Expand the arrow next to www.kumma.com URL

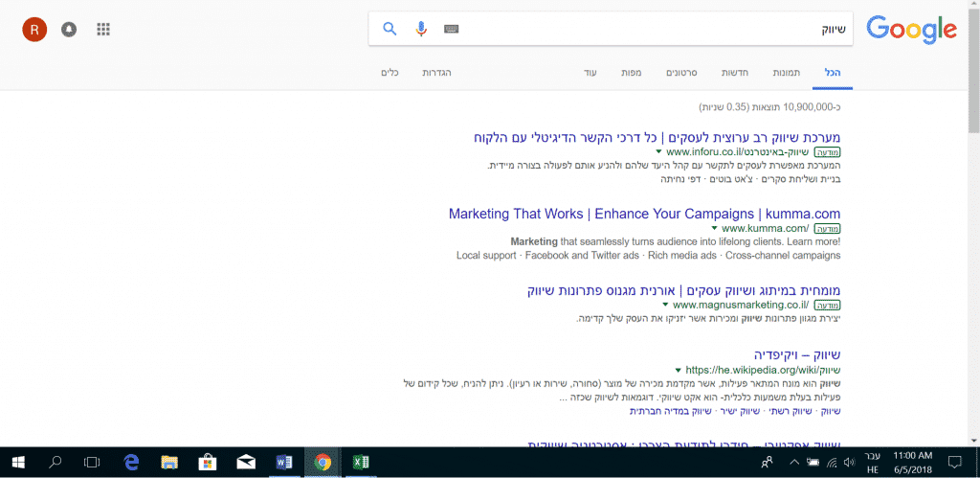pos(714,228)
